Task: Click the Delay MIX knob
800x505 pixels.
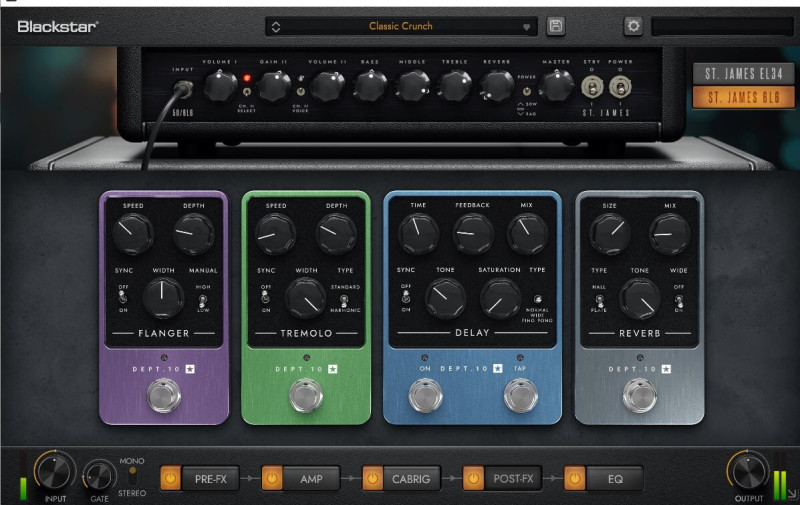Action: (x=527, y=233)
